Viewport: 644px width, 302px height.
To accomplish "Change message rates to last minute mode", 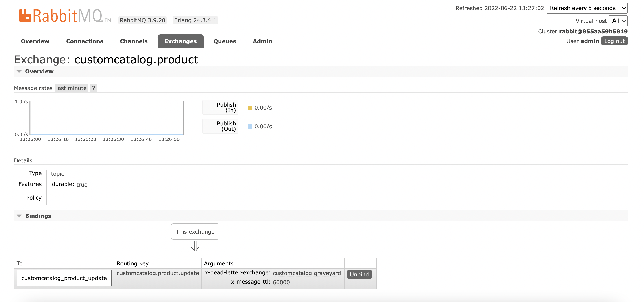I will [x=71, y=88].
